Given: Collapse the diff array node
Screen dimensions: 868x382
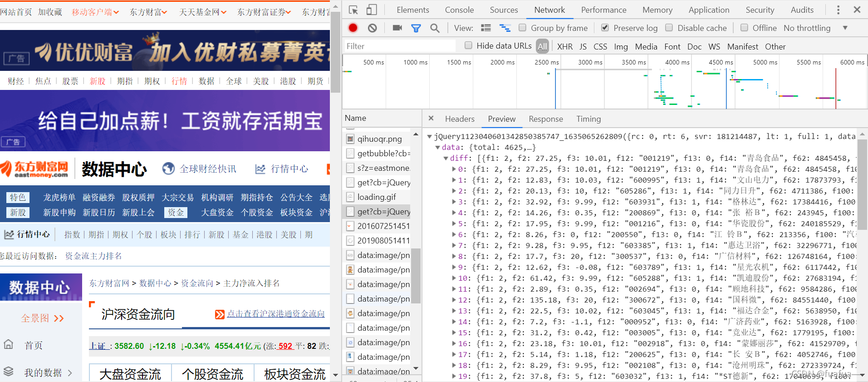Looking at the screenshot, I should (x=446, y=158).
